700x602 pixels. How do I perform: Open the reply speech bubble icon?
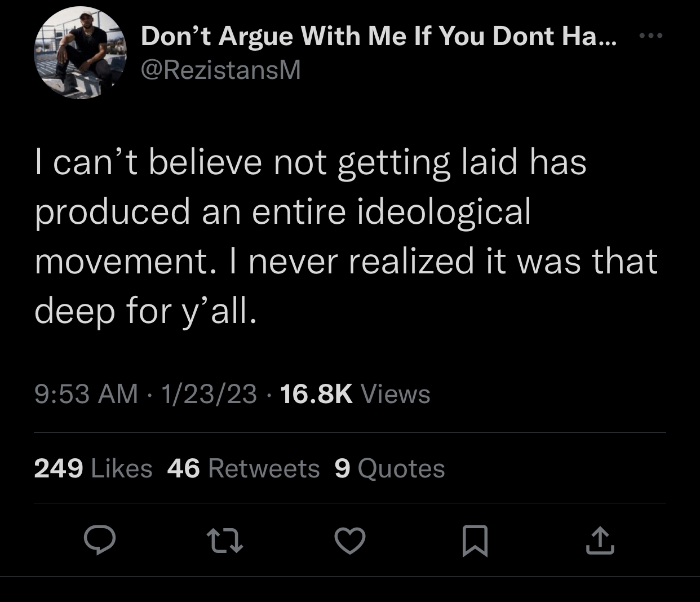[x=100, y=541]
